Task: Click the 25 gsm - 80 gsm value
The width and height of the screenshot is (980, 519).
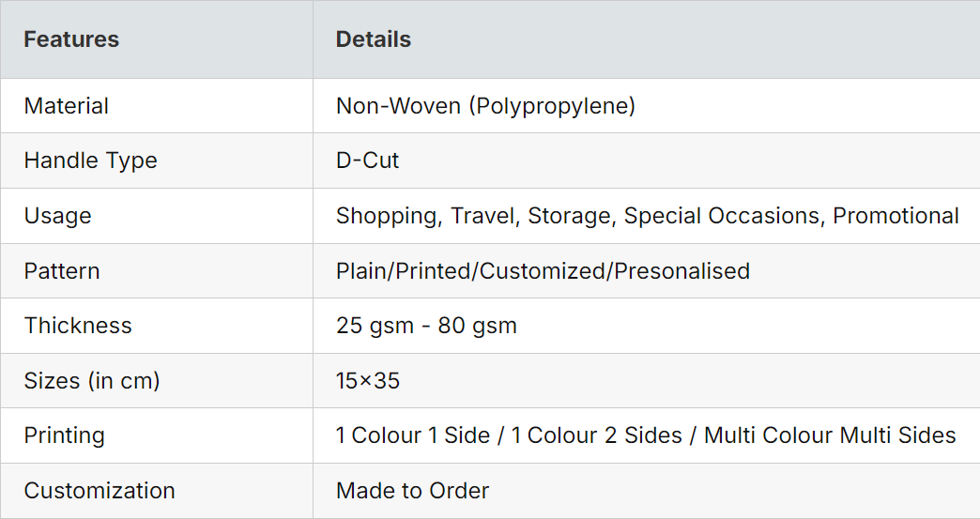Action: pyautogui.click(x=426, y=326)
